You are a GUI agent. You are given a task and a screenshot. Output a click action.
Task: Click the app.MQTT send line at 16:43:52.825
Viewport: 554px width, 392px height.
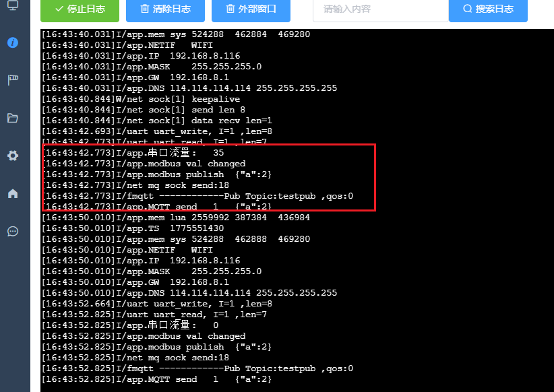[156, 379]
